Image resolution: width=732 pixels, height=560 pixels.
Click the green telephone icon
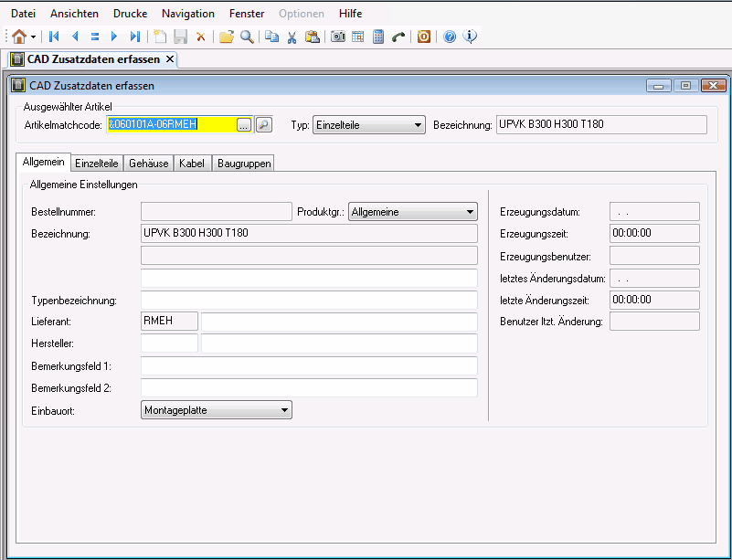398,37
